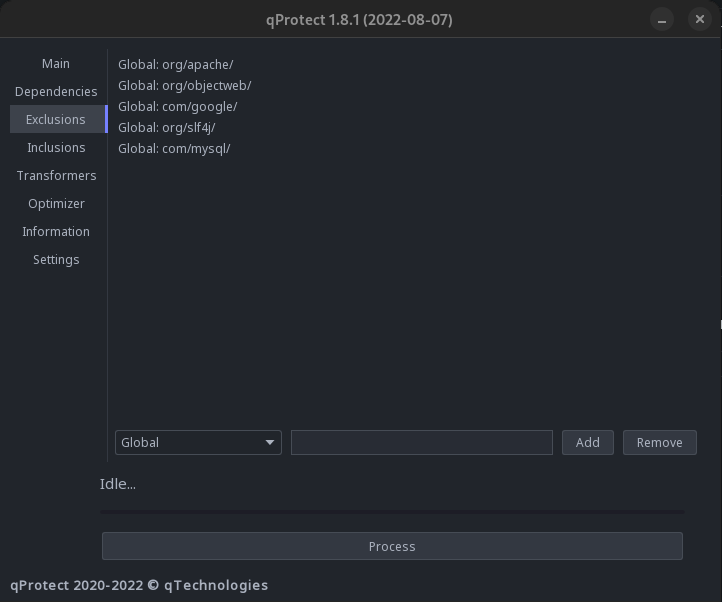Open the Settings tab
Viewport: 722px width, 602px height.
coord(56,259)
